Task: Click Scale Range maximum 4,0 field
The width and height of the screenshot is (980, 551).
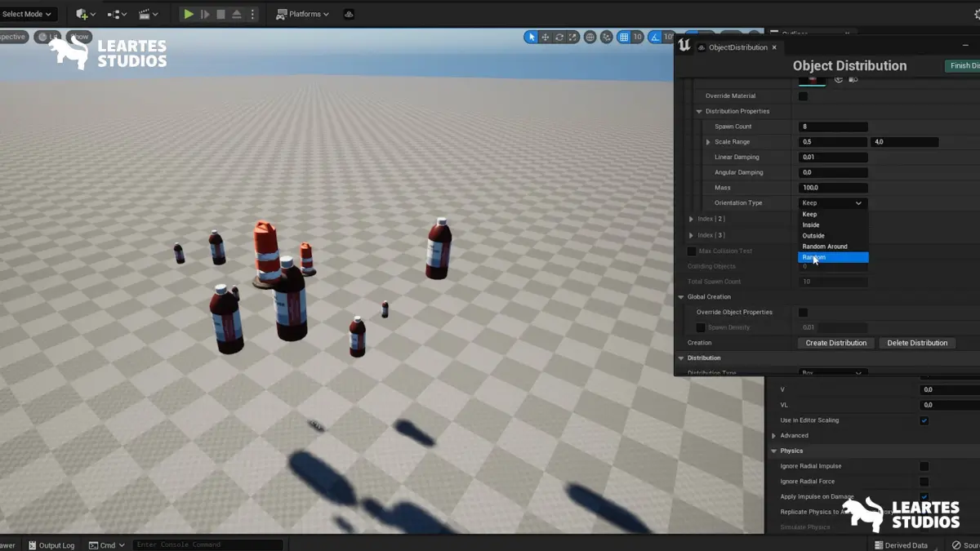Action: point(904,142)
